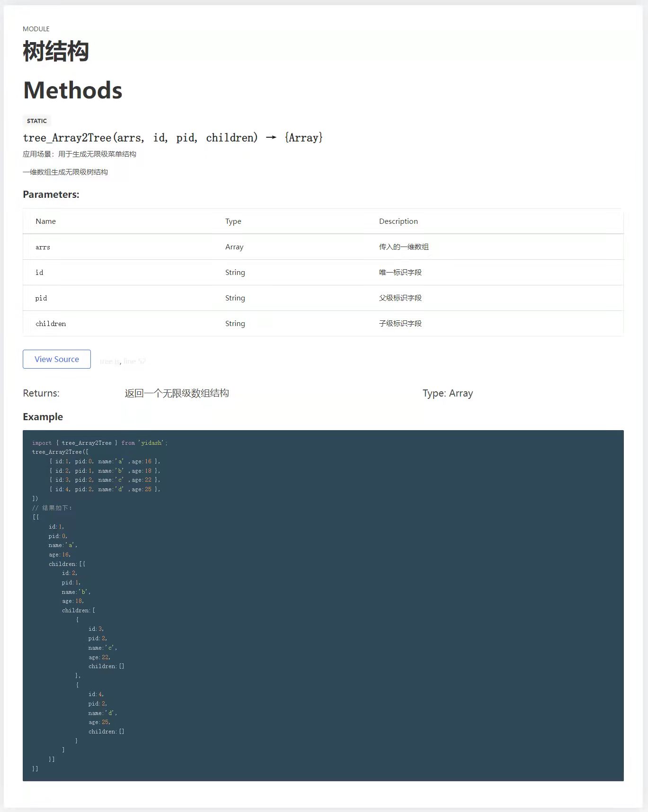Click the 树结构 module title
Image resolution: width=648 pixels, height=812 pixels.
coord(56,51)
